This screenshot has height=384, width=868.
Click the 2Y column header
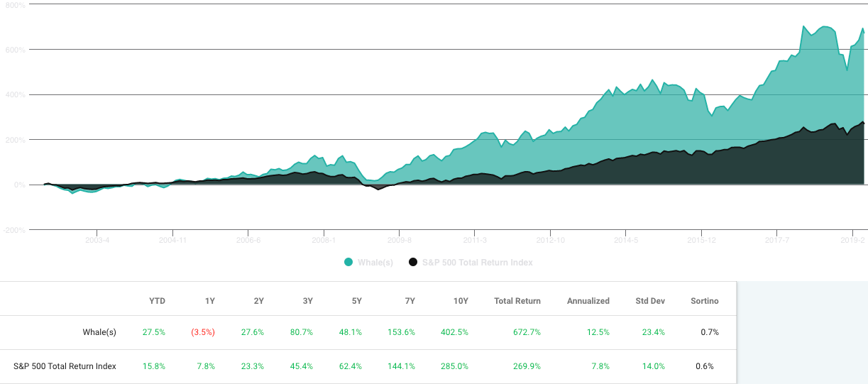coord(259,301)
